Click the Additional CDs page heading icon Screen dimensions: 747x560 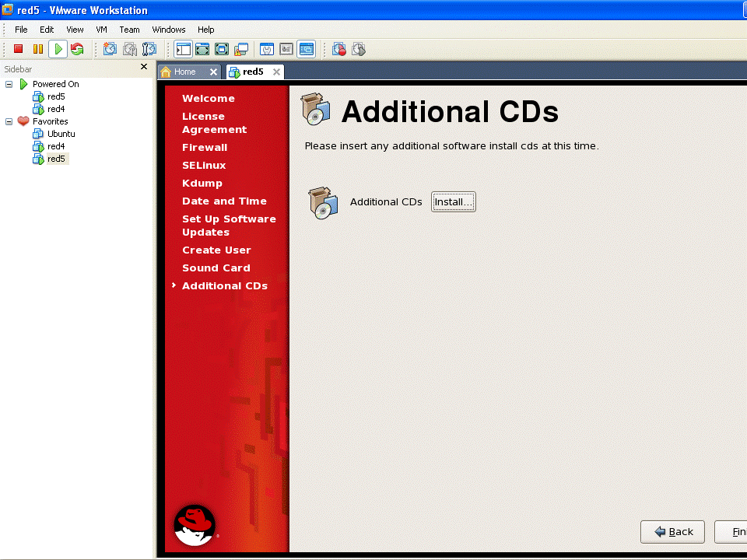[x=315, y=109]
